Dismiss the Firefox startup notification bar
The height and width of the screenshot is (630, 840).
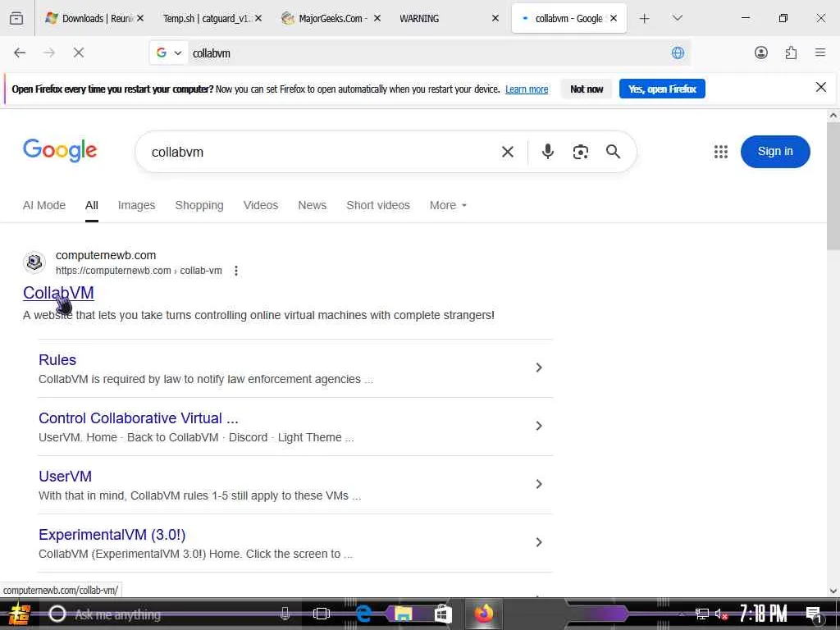(x=820, y=87)
